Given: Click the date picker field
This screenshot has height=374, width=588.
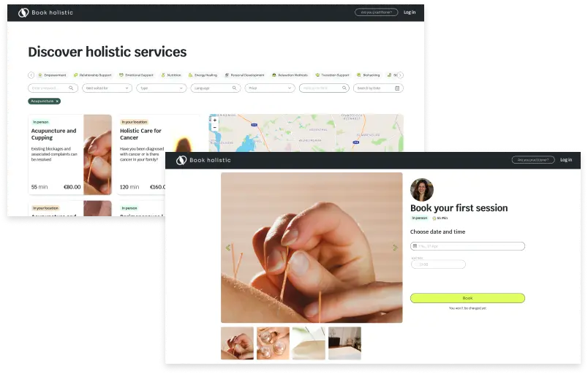Looking at the screenshot, I should [467, 246].
